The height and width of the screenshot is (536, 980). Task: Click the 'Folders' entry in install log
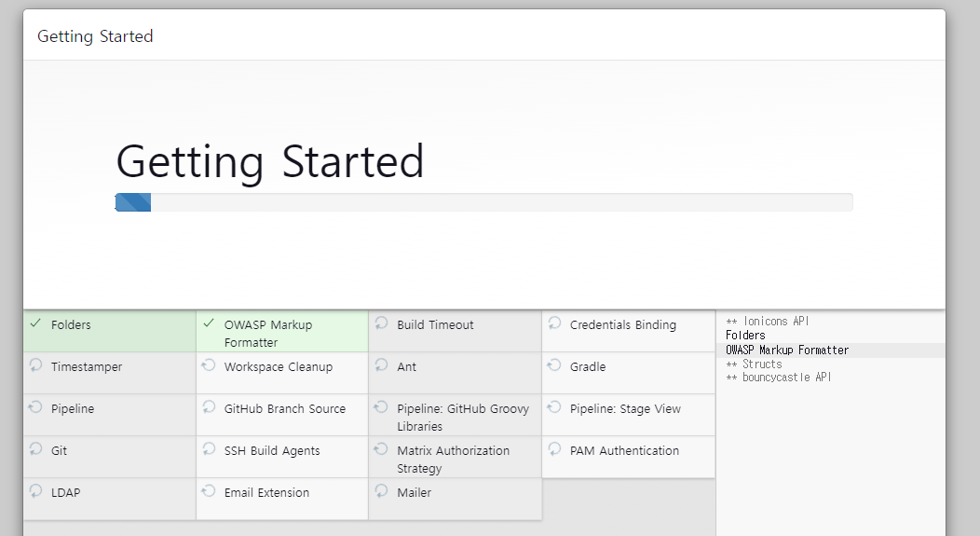tap(745, 336)
